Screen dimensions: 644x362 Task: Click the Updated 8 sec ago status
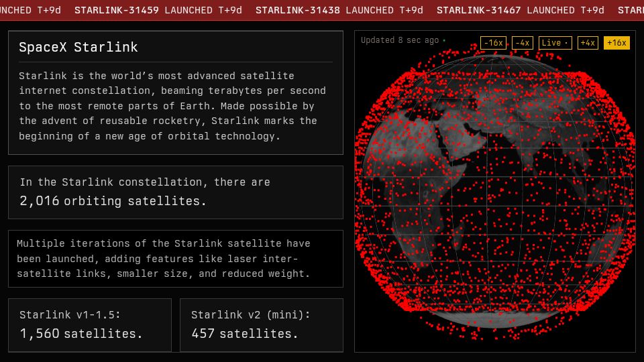point(400,40)
